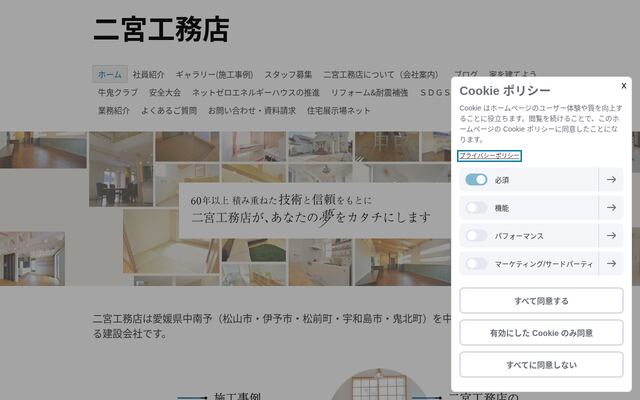Open お問い合わせ・資料請求 menu item

coord(252,111)
